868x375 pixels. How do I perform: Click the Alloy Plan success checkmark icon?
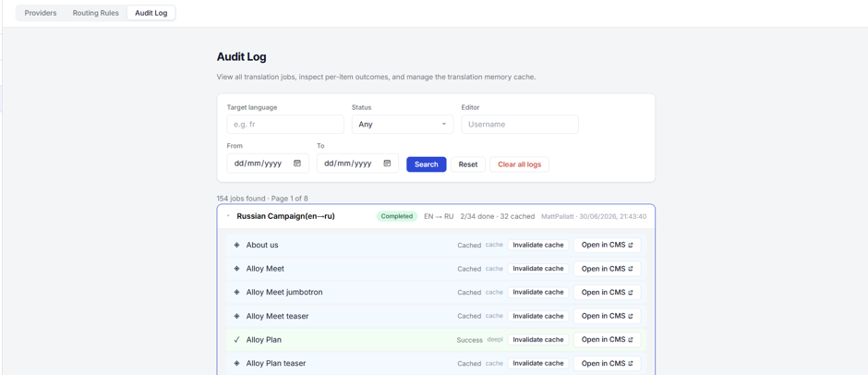pos(237,340)
